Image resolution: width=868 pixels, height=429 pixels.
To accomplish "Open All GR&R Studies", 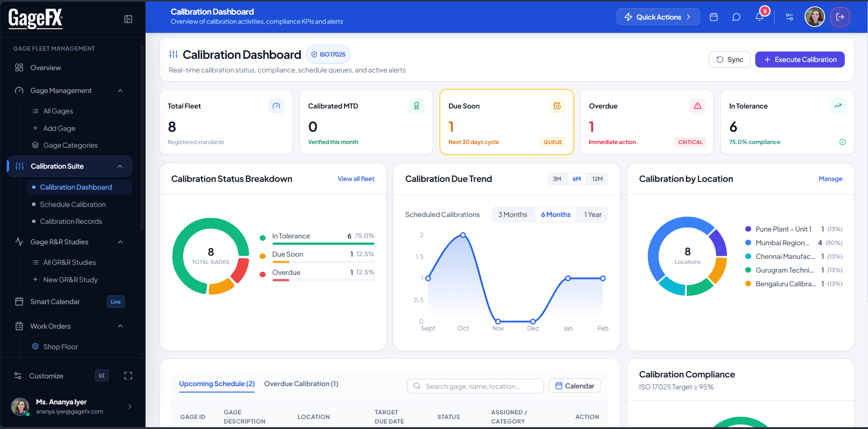I will 69,263.
